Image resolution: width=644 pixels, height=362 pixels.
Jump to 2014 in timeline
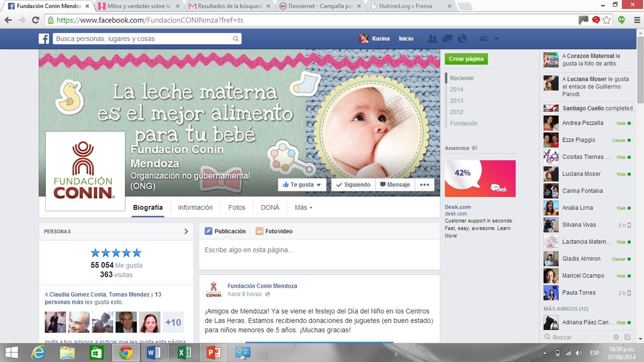coord(457,89)
